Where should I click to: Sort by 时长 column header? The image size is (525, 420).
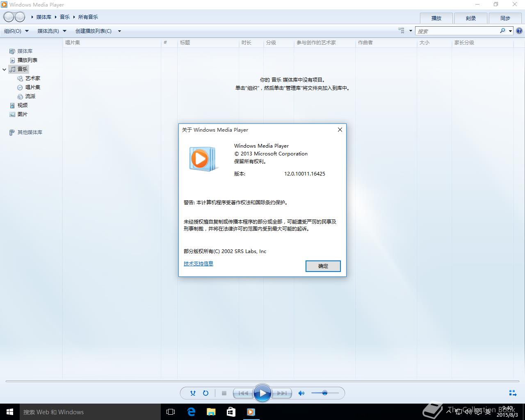click(x=251, y=43)
